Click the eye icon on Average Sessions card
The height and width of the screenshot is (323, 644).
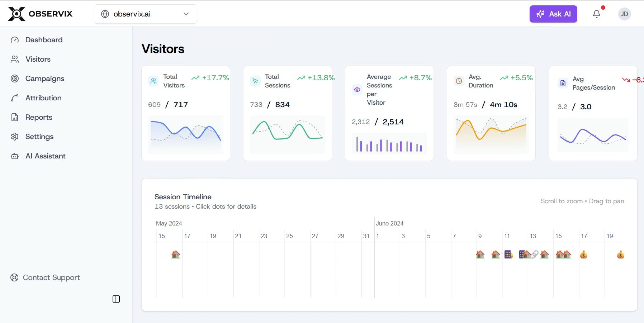[x=357, y=90]
